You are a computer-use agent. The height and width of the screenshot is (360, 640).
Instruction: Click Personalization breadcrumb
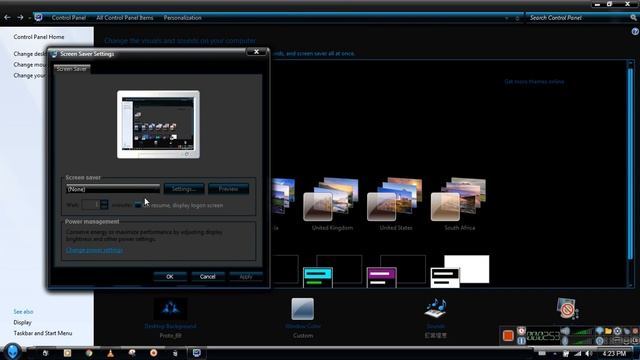pyautogui.click(x=182, y=18)
